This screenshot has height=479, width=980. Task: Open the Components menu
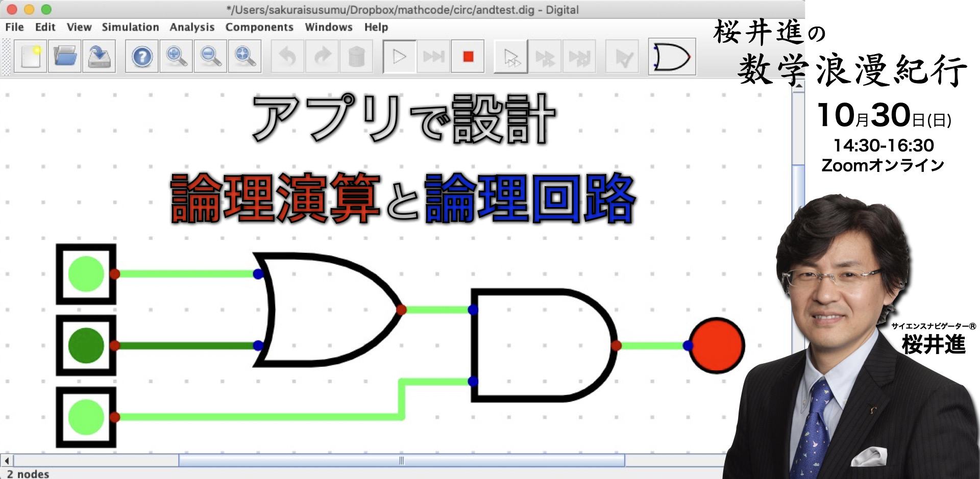[x=259, y=27]
